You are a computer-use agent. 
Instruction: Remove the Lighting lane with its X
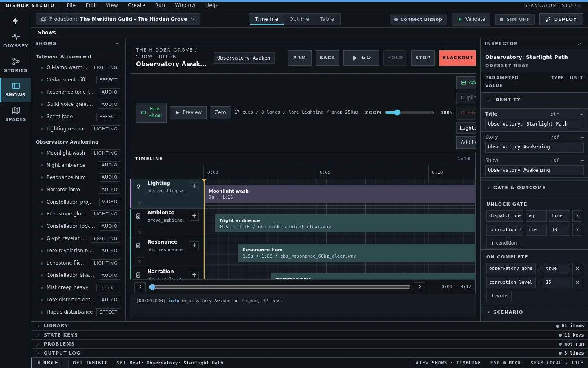[x=140, y=203]
